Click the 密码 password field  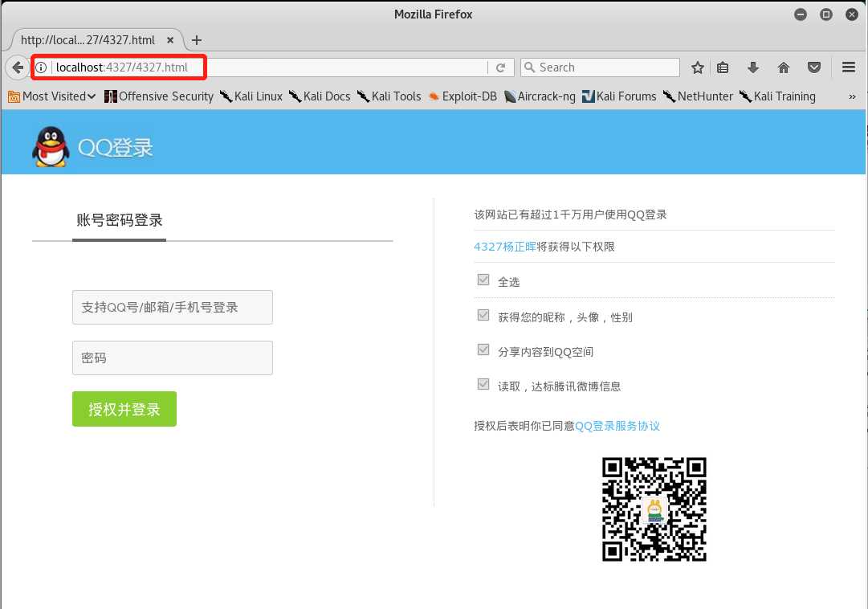pos(172,358)
